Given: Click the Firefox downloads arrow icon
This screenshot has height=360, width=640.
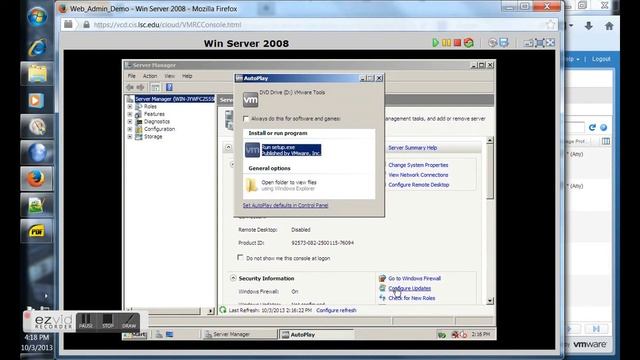Looking at the screenshot, I should (x=588, y=26).
